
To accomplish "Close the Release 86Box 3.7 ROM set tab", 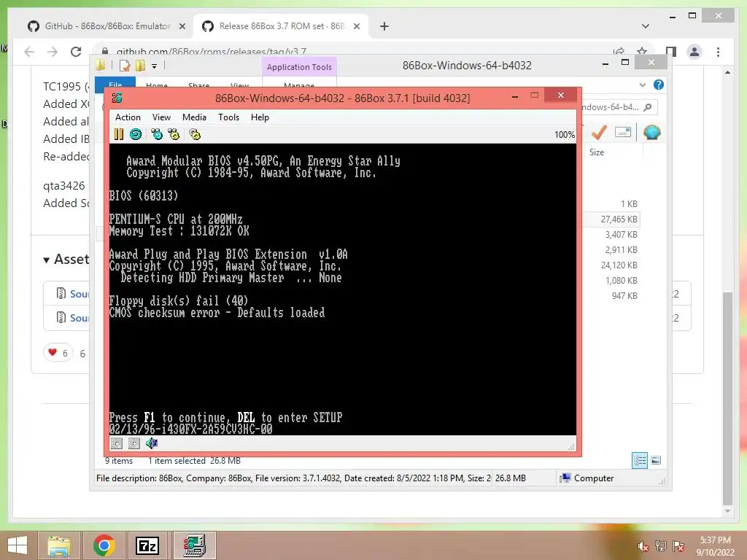I will coord(356,26).
